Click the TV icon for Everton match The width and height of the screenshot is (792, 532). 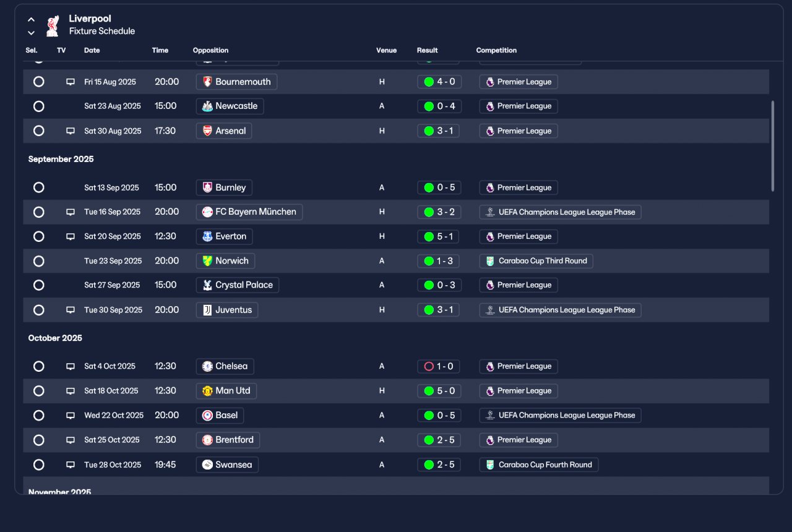coord(71,236)
